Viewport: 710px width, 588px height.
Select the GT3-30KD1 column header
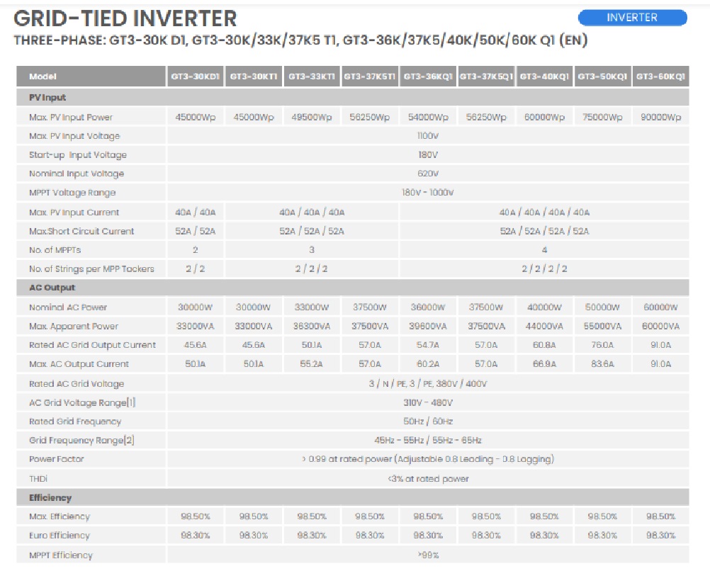point(195,77)
